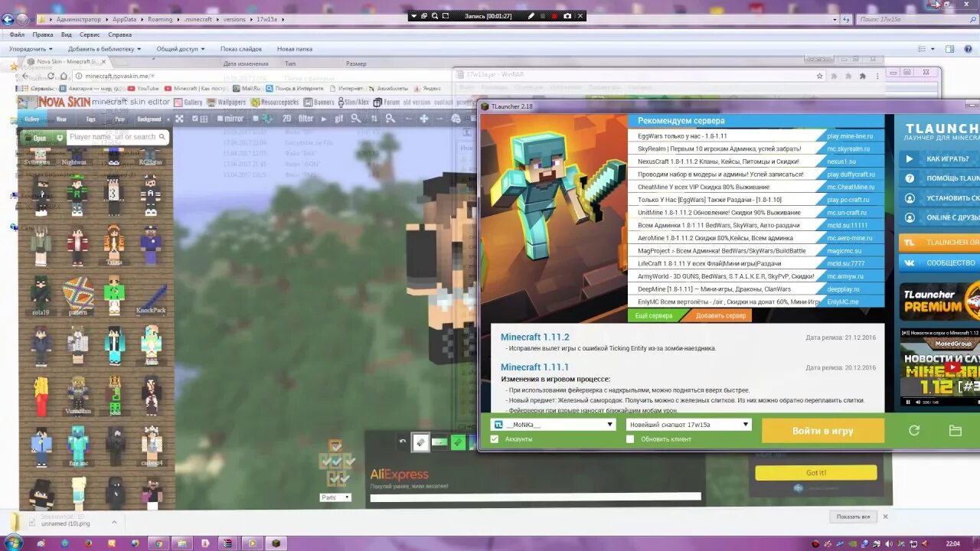
Task: Bookmark page with Chrome star icon
Action: pyautogui.click(x=820, y=76)
